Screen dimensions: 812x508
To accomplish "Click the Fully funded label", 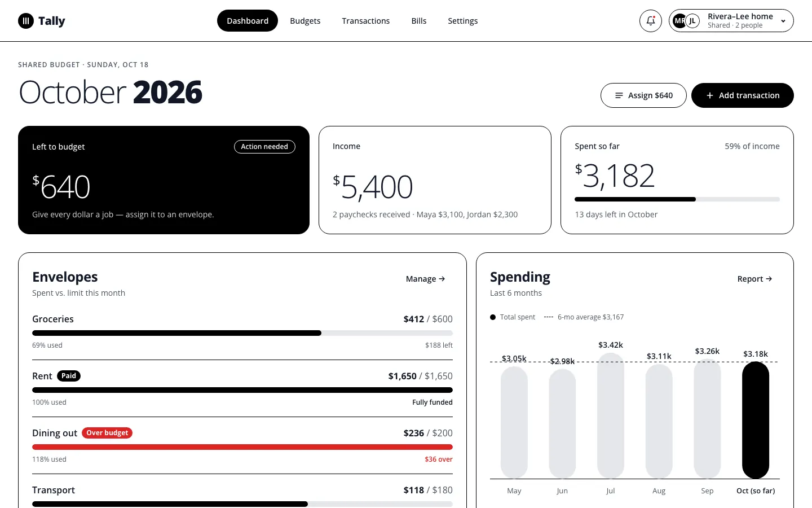I will tap(433, 402).
